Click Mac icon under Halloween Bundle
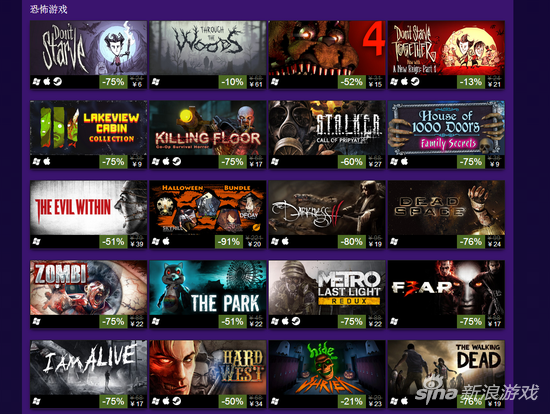550x414 pixels. 166,241
